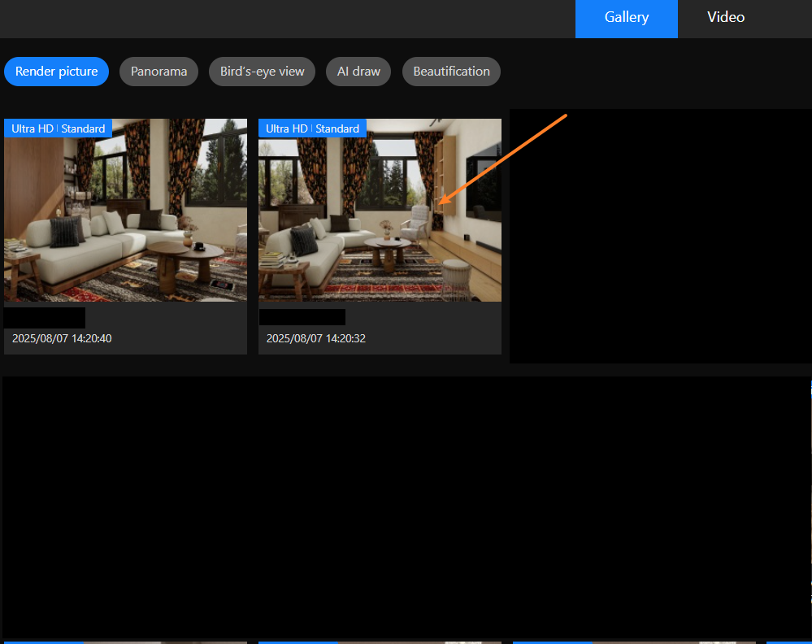812x644 pixels.
Task: Select the Render picture filter
Action: point(56,72)
